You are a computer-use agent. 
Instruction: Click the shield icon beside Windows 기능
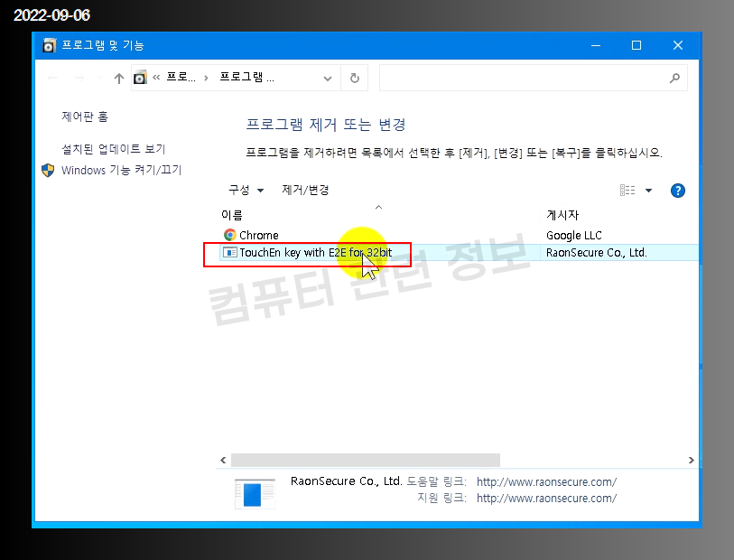pos(48,170)
